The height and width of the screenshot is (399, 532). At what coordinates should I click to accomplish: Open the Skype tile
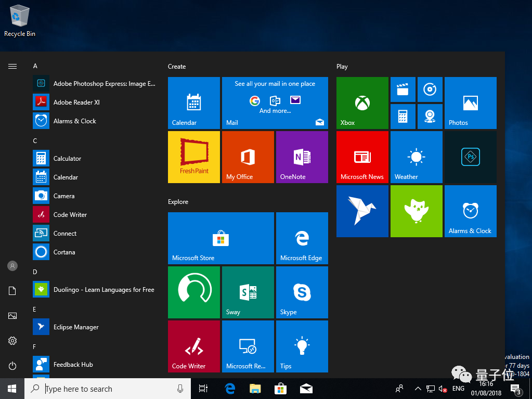pos(302,292)
